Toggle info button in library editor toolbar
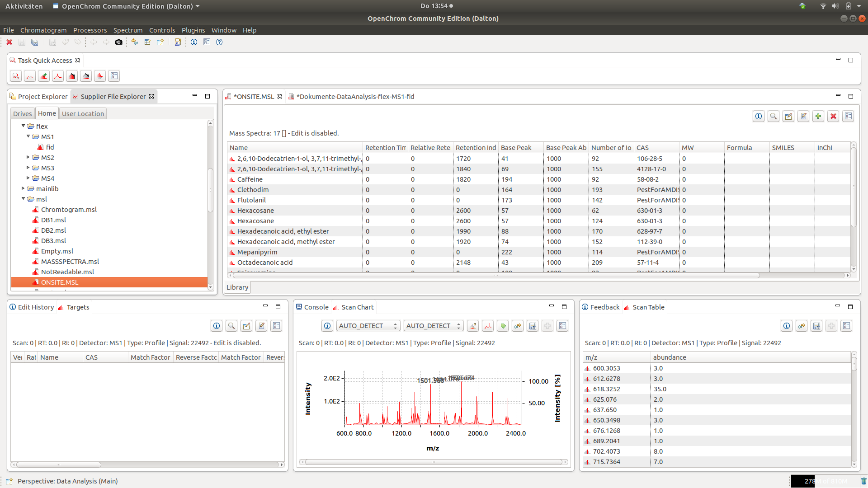This screenshot has width=868, height=488. (758, 117)
